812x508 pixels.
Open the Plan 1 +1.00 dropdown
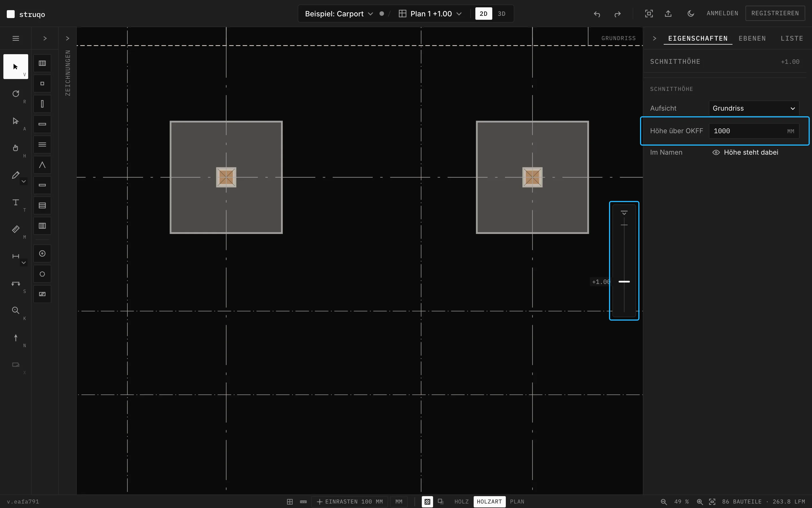431,14
